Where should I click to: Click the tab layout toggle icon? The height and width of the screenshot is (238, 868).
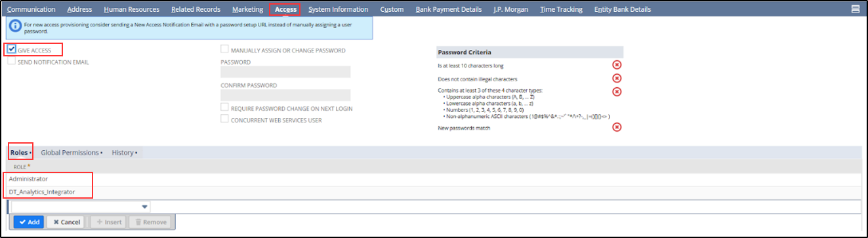855,9
